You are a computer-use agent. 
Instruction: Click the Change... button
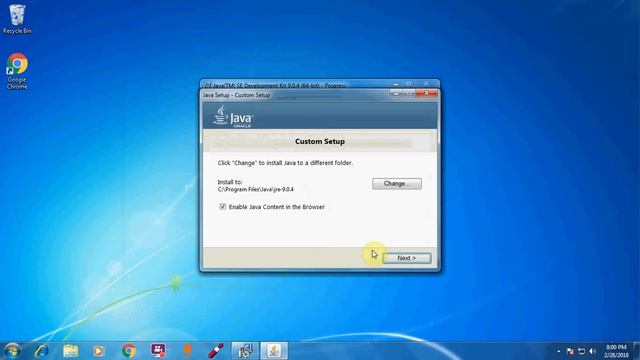click(397, 184)
